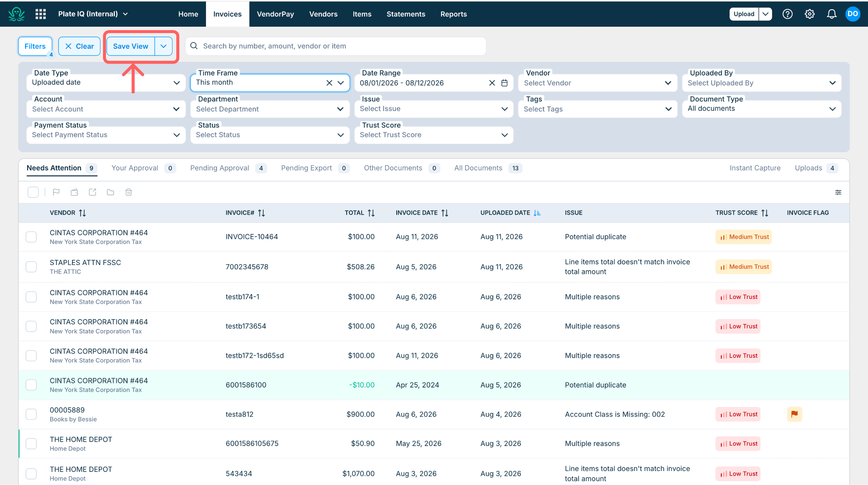
Task: Open the notifications bell icon
Action: tap(832, 14)
